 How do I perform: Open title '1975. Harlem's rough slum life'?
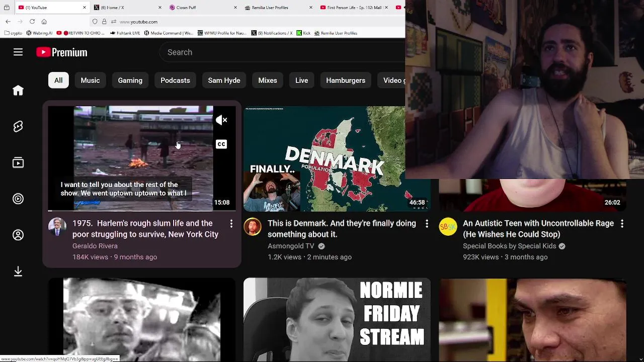point(145,229)
